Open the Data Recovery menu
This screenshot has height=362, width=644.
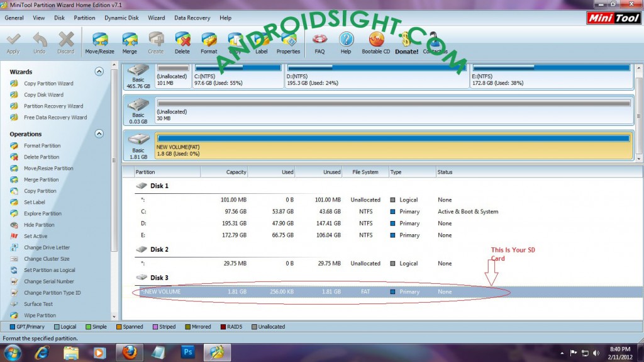click(x=192, y=18)
